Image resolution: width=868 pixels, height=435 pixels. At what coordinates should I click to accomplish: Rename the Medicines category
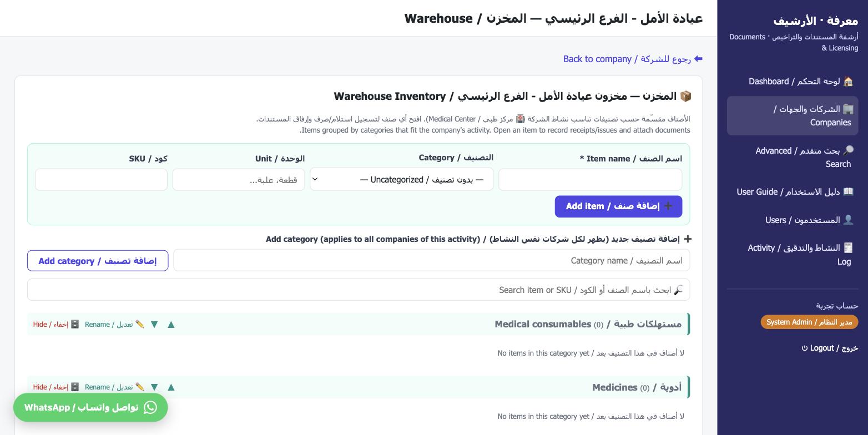(115, 387)
